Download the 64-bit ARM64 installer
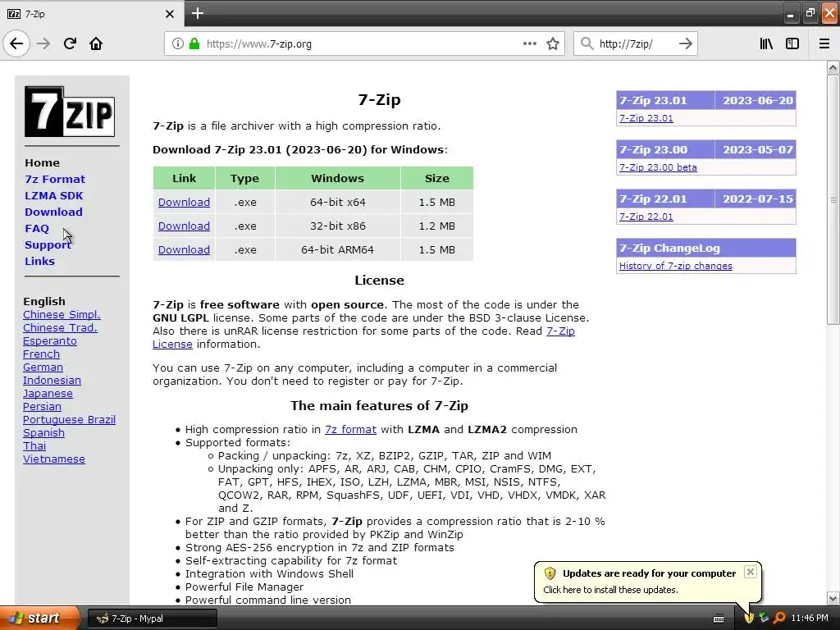Screen dimensions: 840x630 point(184,249)
